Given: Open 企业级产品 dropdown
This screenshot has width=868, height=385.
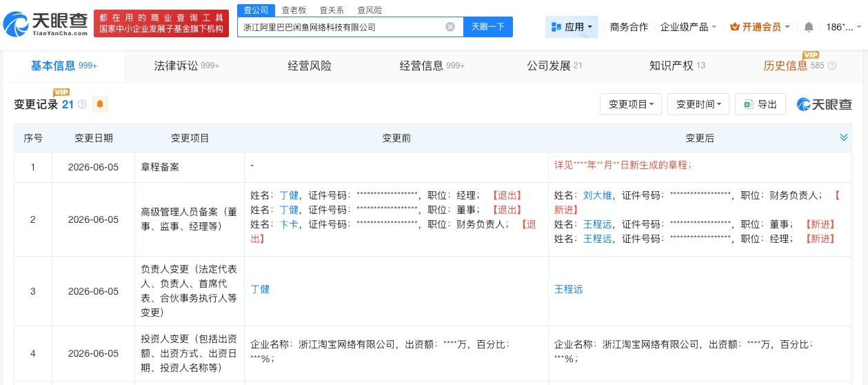Looking at the screenshot, I should click(688, 27).
